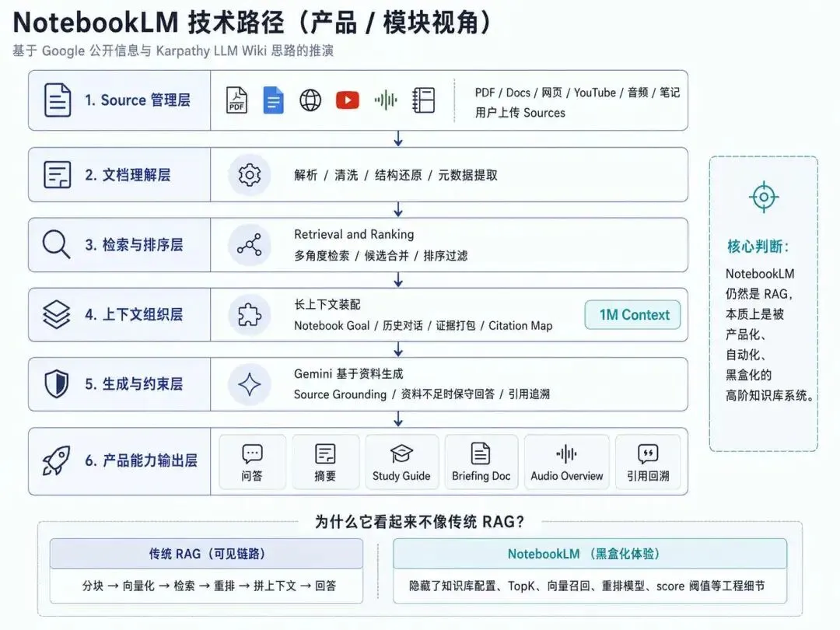
Task: Click the 4. 上下文组织层 label
Action: (x=134, y=314)
